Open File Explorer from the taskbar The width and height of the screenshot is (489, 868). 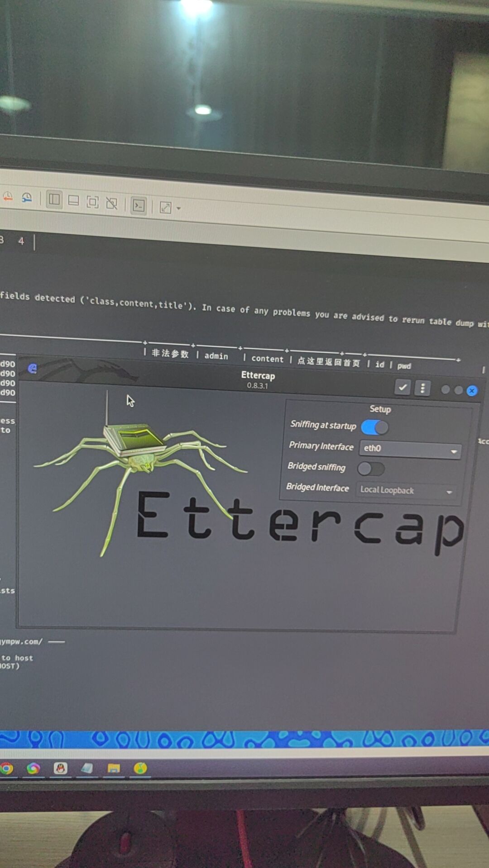(x=114, y=768)
